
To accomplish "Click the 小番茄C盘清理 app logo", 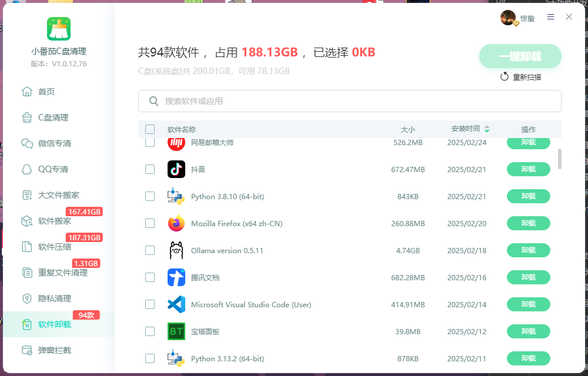I will pyautogui.click(x=58, y=29).
